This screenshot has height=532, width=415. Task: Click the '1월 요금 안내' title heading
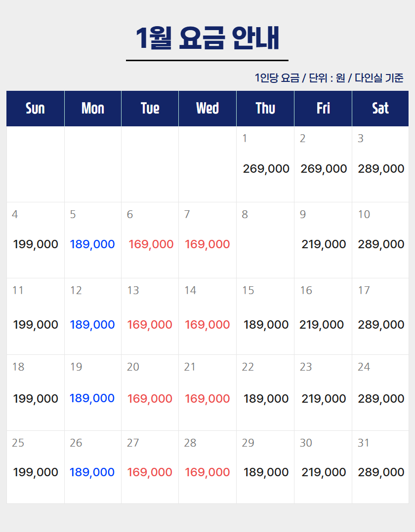(207, 38)
